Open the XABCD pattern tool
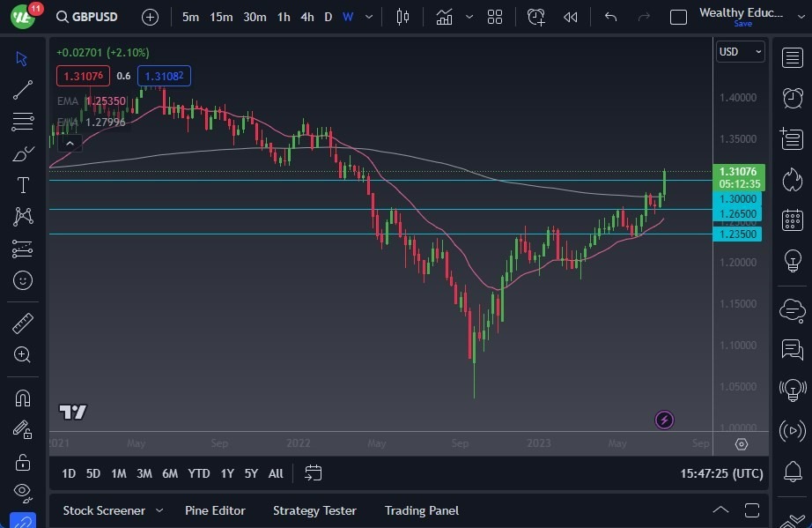 (x=23, y=216)
